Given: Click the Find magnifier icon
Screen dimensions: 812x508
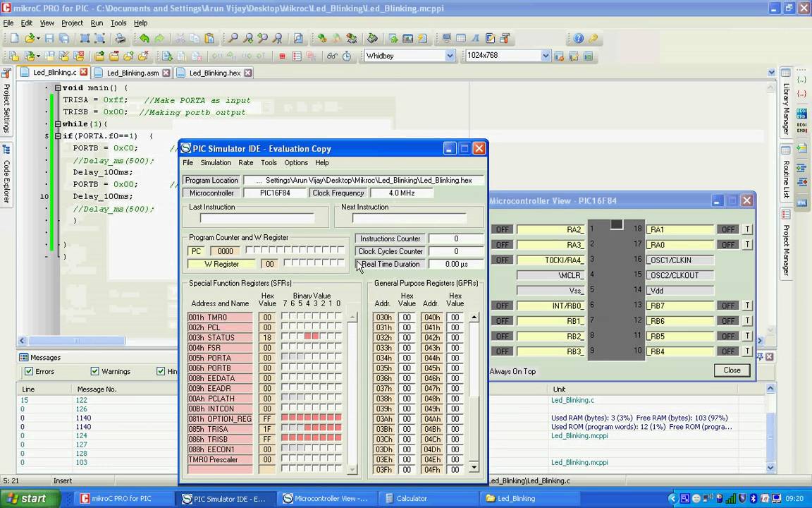Looking at the screenshot, I should pos(233,38).
